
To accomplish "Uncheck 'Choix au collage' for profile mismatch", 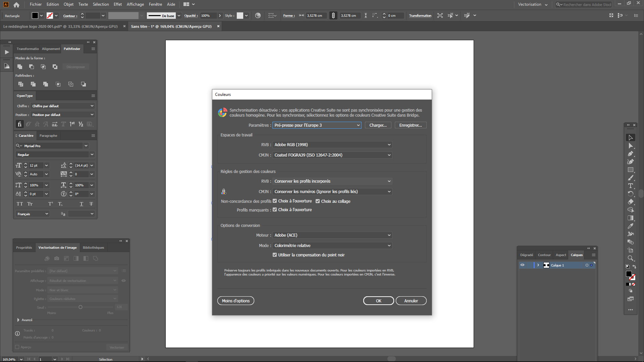I will pyautogui.click(x=318, y=201).
